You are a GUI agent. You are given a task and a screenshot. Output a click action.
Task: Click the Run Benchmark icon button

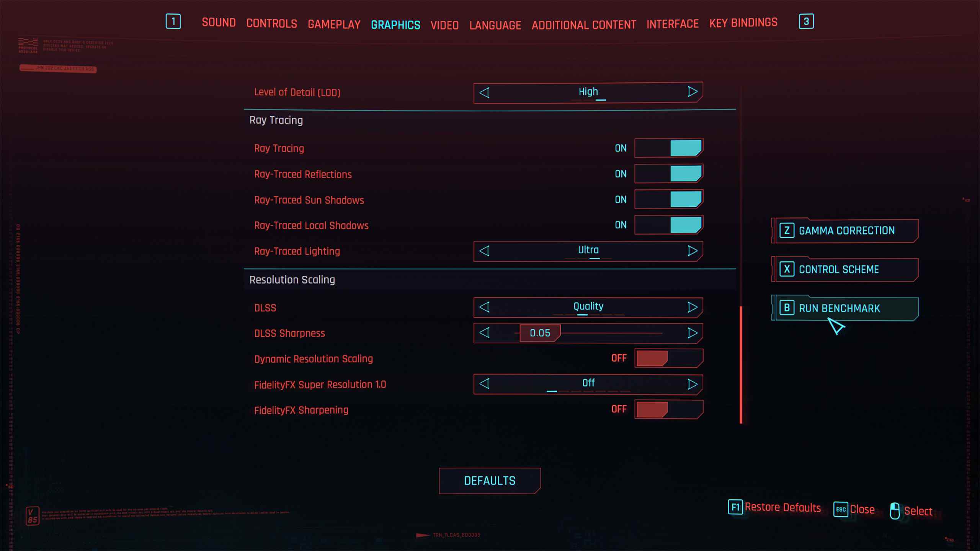point(786,308)
